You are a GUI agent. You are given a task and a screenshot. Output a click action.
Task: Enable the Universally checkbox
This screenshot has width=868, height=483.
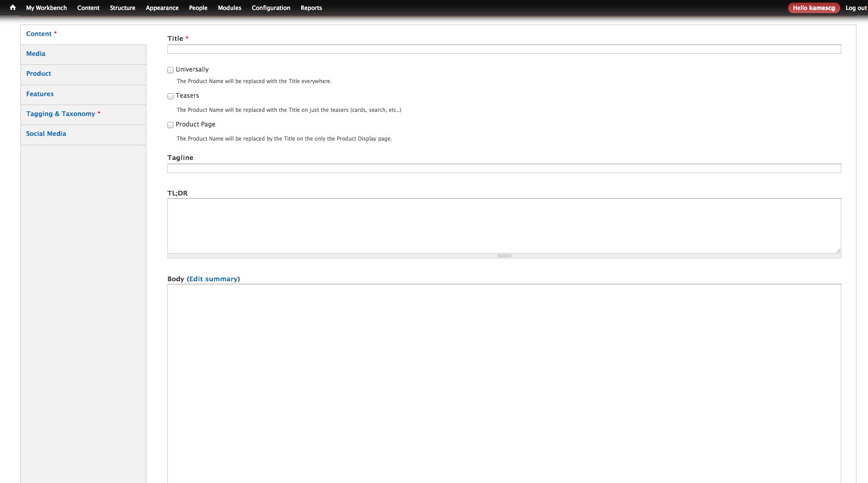coord(170,70)
